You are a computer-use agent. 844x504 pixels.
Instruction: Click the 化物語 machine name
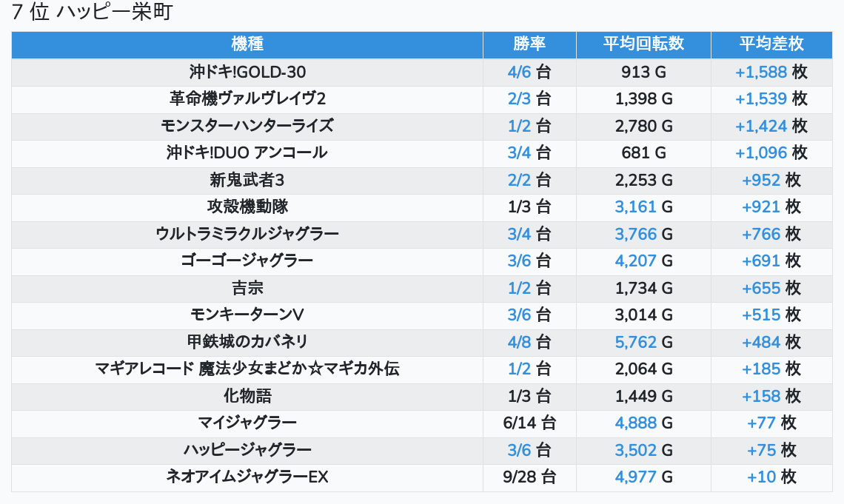[247, 396]
